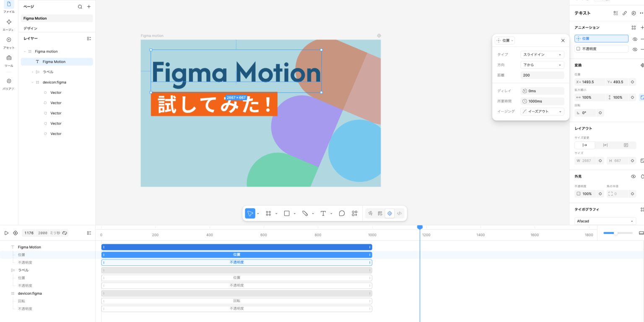Select the Frame tool
The image size is (644, 322).
pyautogui.click(x=268, y=213)
